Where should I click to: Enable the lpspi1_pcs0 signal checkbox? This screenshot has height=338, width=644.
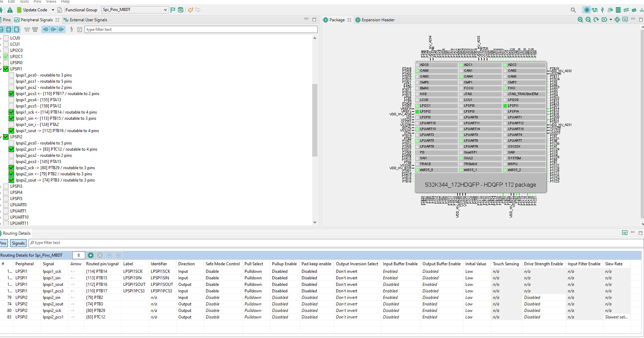[11, 75]
